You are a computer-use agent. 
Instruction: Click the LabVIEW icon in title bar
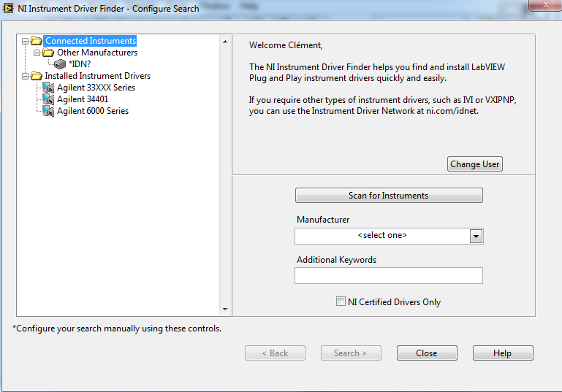(7, 8)
